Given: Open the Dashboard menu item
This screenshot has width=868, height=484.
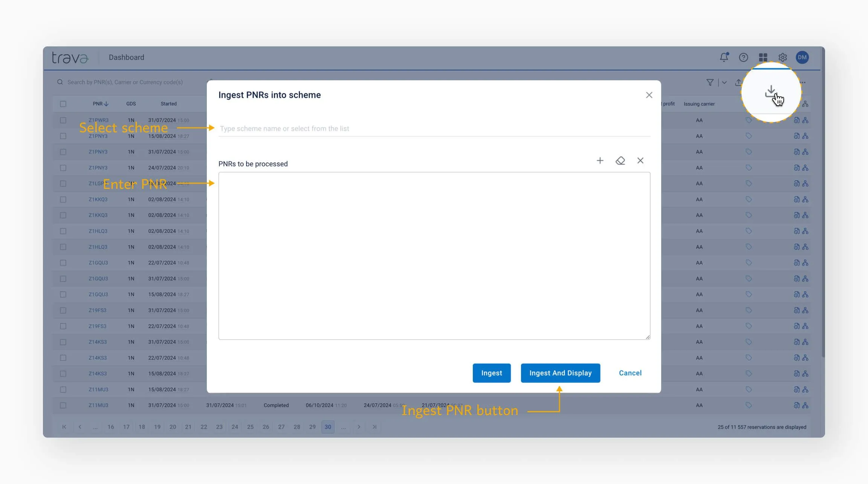Looking at the screenshot, I should pos(126,57).
